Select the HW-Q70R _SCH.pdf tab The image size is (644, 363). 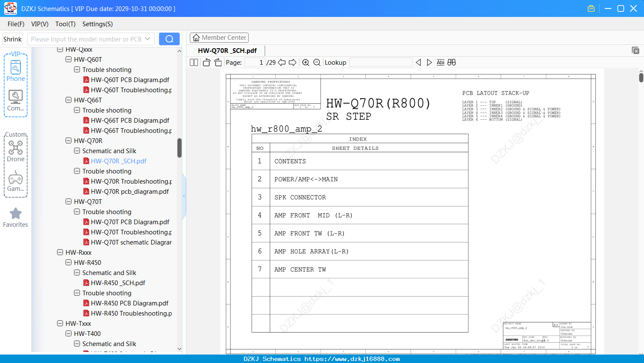pos(227,51)
